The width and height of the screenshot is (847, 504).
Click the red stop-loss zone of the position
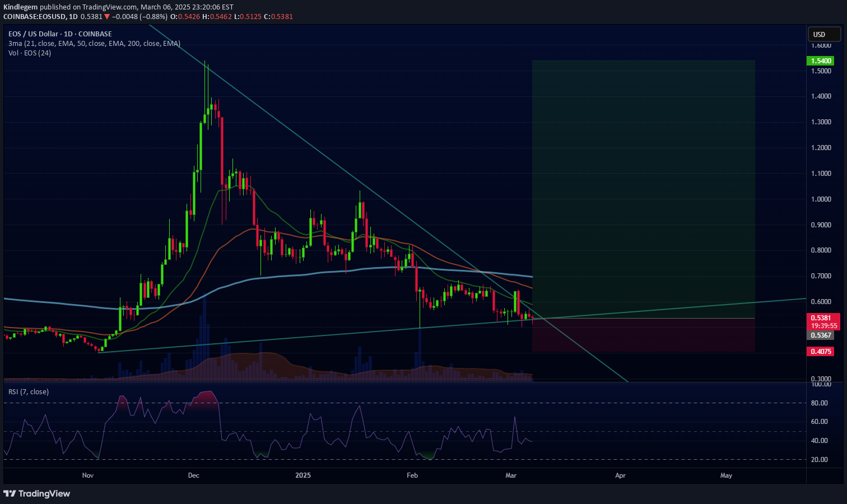(643, 335)
